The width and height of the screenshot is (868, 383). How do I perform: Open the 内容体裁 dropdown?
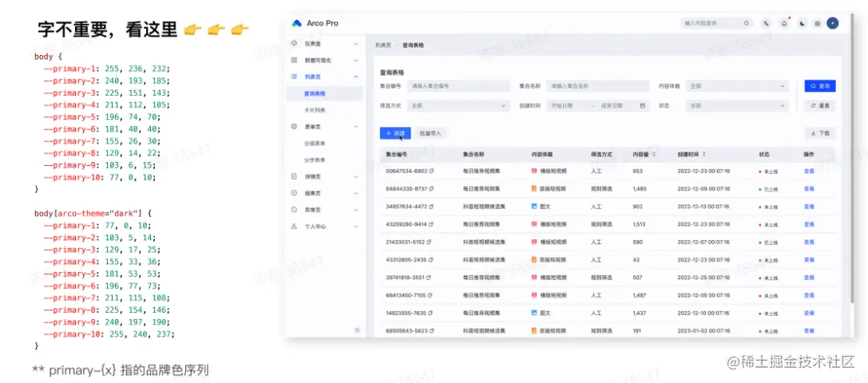(x=737, y=86)
